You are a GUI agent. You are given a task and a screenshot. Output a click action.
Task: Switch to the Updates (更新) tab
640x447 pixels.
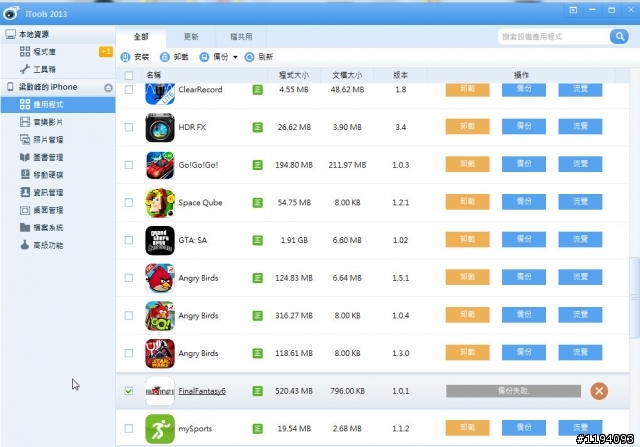pos(191,37)
